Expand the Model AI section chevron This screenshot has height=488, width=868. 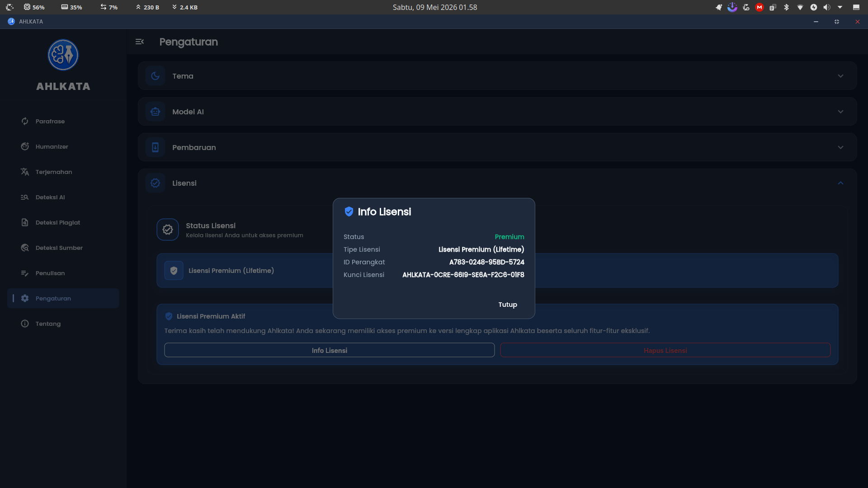click(840, 112)
